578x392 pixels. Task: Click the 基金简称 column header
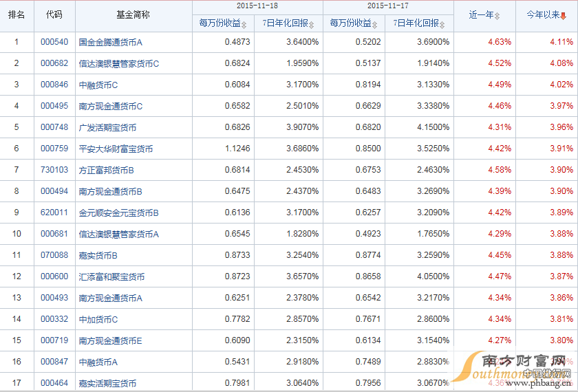(x=133, y=15)
